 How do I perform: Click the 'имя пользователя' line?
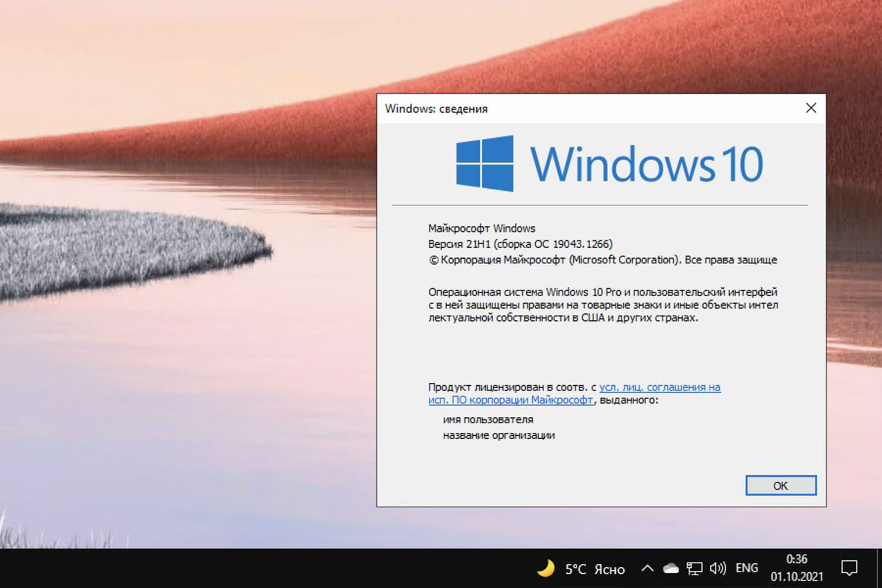point(488,419)
